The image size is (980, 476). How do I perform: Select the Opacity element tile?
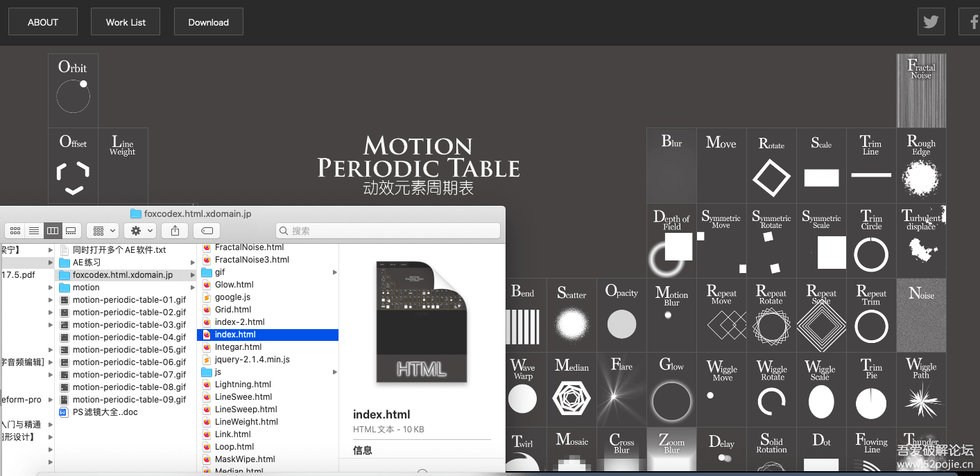(621, 315)
